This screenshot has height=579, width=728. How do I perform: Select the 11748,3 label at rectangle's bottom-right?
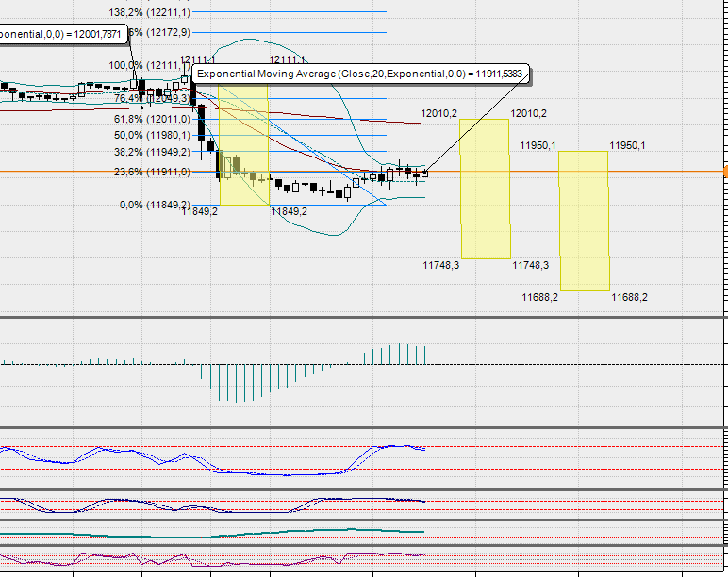pyautogui.click(x=530, y=265)
